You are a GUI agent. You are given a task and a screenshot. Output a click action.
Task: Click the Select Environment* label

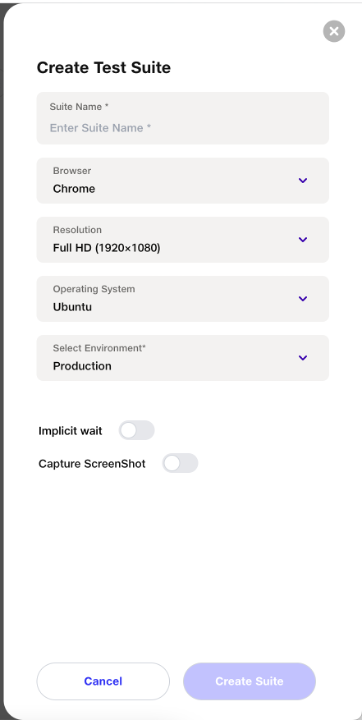pyautogui.click(x=99, y=348)
